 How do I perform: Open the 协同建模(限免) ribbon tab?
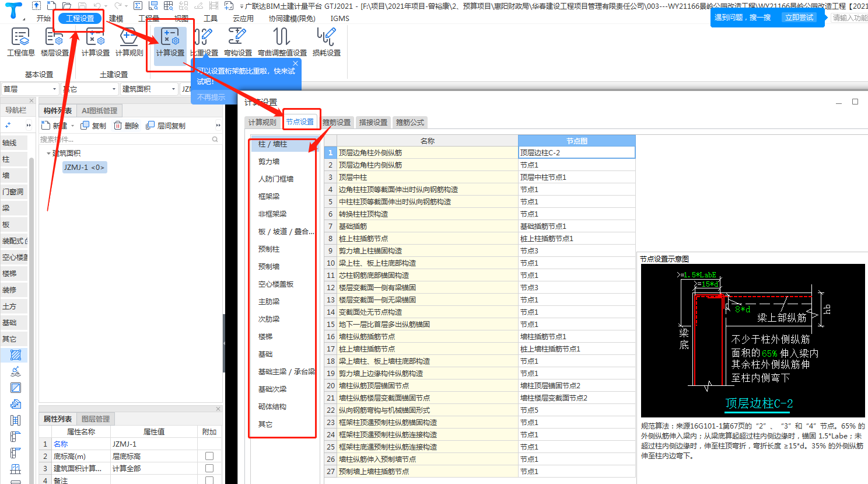pos(292,19)
